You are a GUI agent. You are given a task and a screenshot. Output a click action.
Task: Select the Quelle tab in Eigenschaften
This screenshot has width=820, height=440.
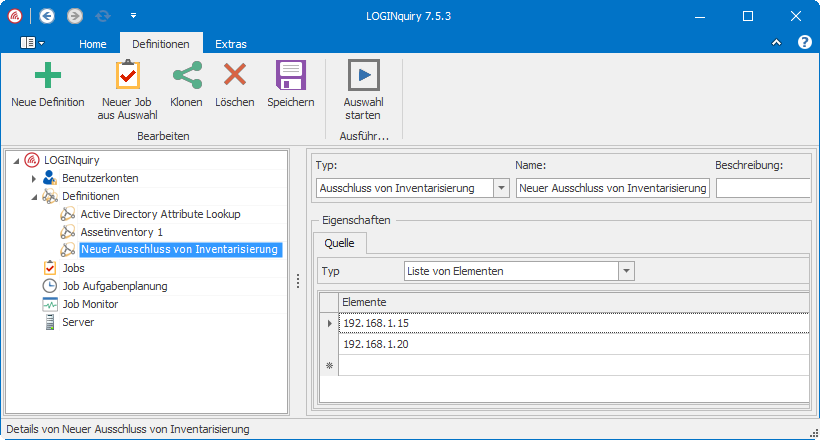pos(339,243)
